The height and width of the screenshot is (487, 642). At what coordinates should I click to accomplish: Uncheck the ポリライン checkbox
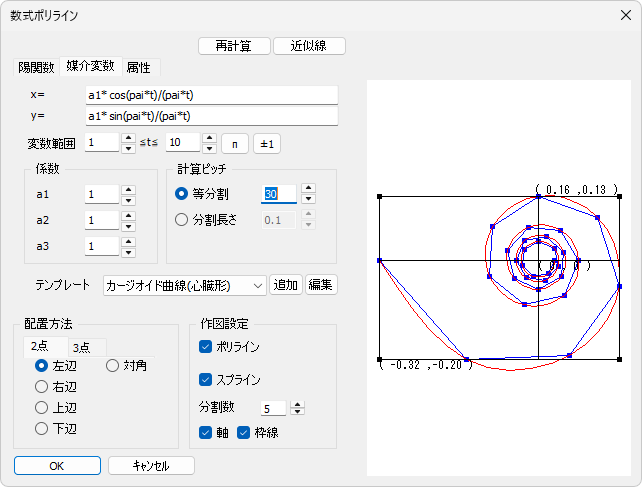click(x=206, y=347)
